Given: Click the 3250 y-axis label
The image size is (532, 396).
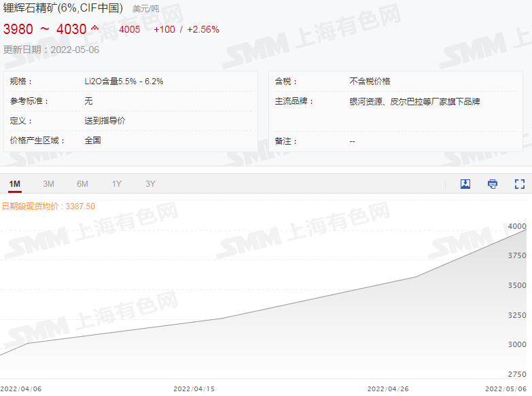Looking at the screenshot, I should (x=517, y=315).
